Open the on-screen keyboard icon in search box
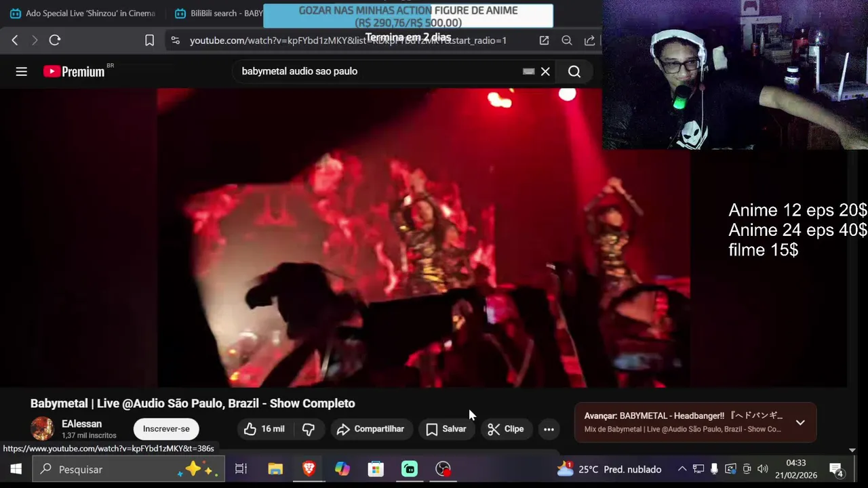Screen dimensions: 868x488 (529, 71)
